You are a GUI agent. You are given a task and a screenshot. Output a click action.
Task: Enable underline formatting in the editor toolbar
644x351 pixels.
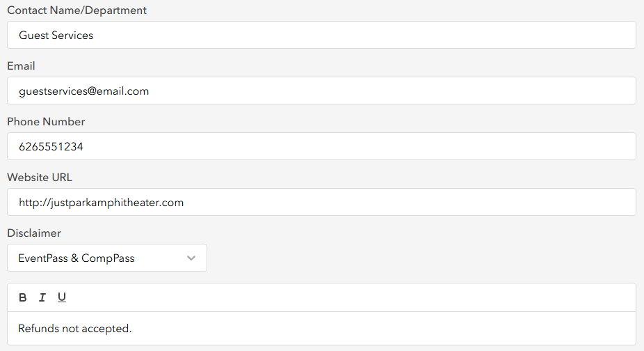click(62, 297)
